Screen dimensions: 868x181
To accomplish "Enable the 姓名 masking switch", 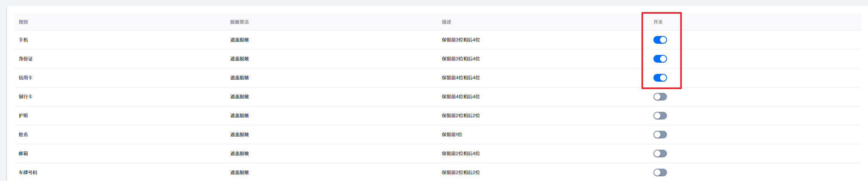I will click(x=660, y=135).
